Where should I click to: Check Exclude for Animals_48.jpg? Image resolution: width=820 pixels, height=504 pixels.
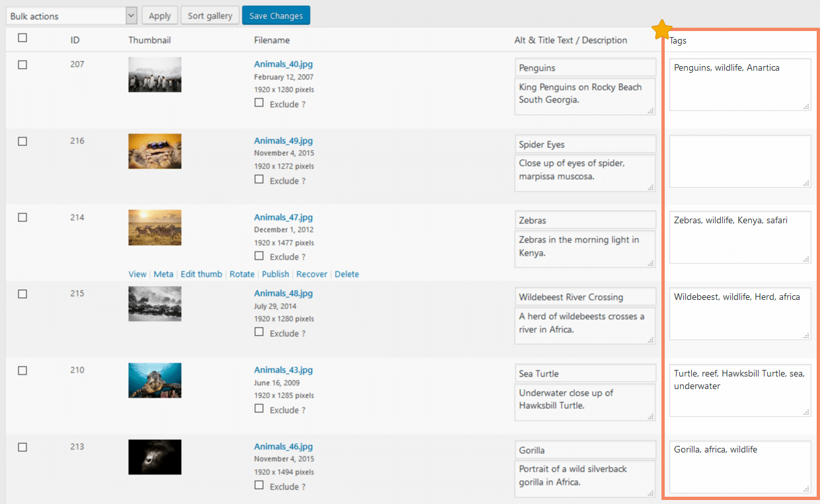click(259, 332)
